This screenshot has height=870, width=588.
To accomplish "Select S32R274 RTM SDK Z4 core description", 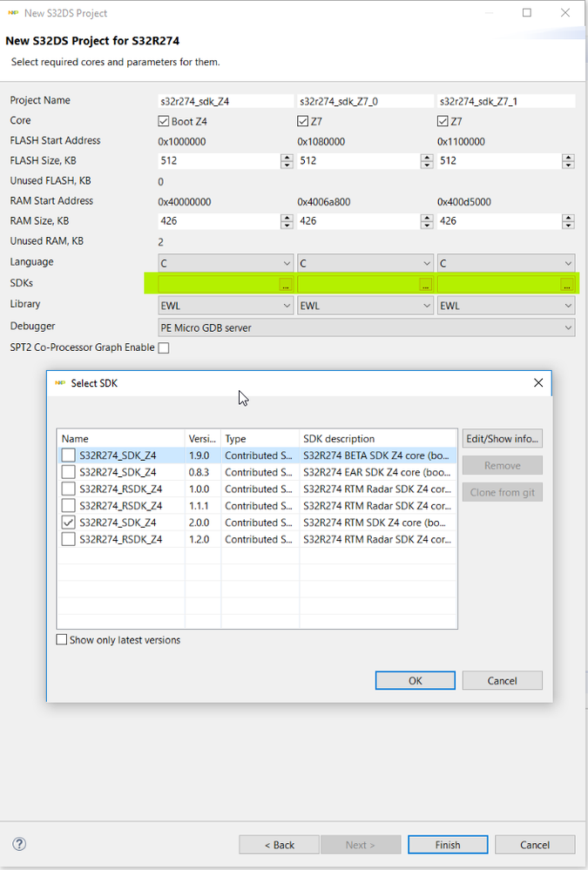I will [375, 523].
